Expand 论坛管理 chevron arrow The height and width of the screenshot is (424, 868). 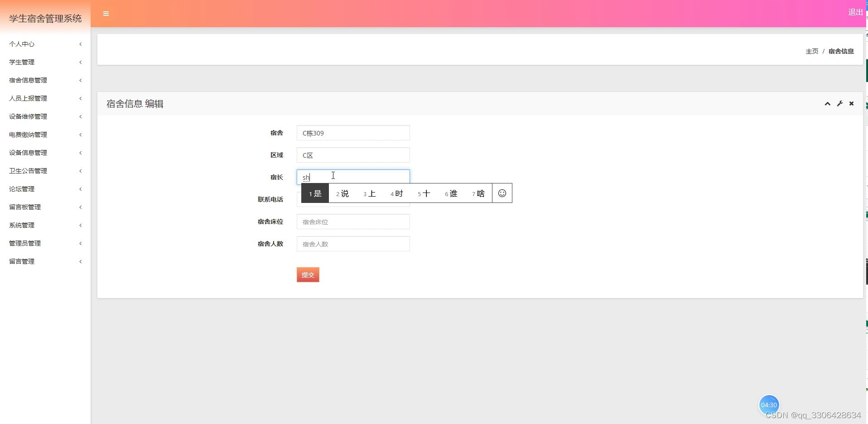point(81,189)
